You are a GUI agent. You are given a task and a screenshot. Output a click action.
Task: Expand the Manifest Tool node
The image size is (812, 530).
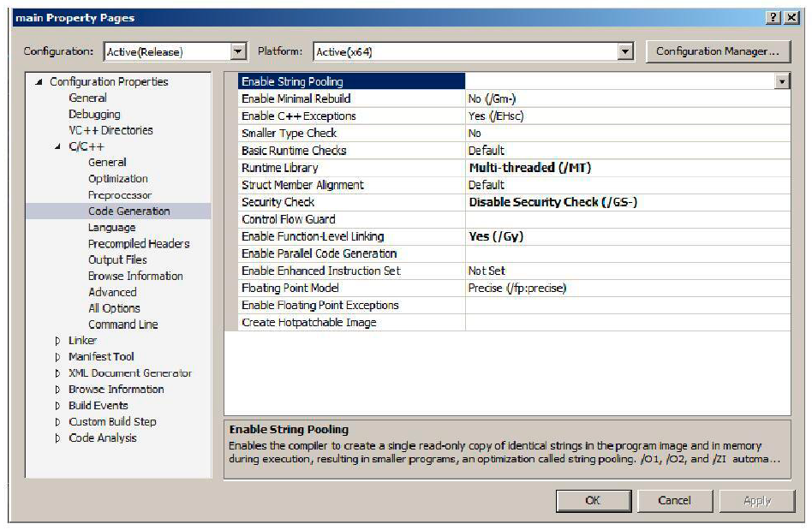58,357
